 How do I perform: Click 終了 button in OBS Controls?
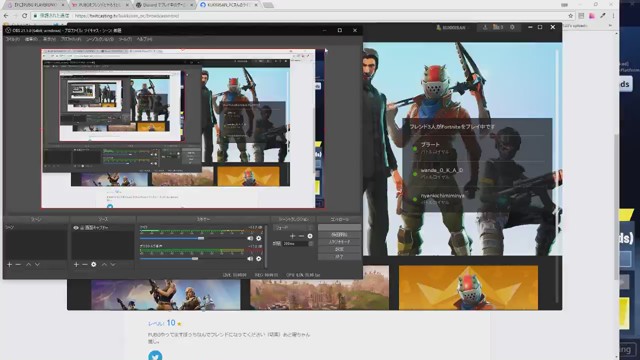tap(340, 257)
